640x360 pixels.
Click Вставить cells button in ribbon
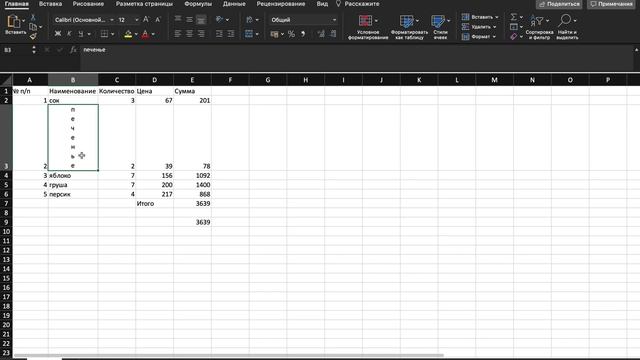(480, 17)
